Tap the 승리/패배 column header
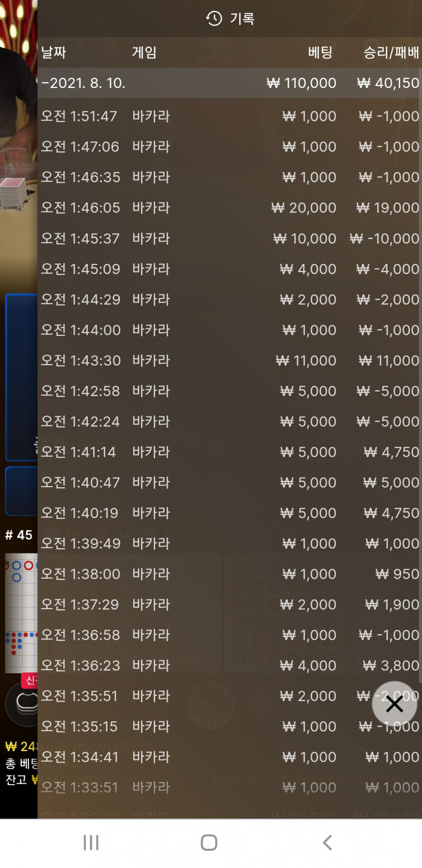Image resolution: width=422 pixels, height=868 pixels. point(391,52)
